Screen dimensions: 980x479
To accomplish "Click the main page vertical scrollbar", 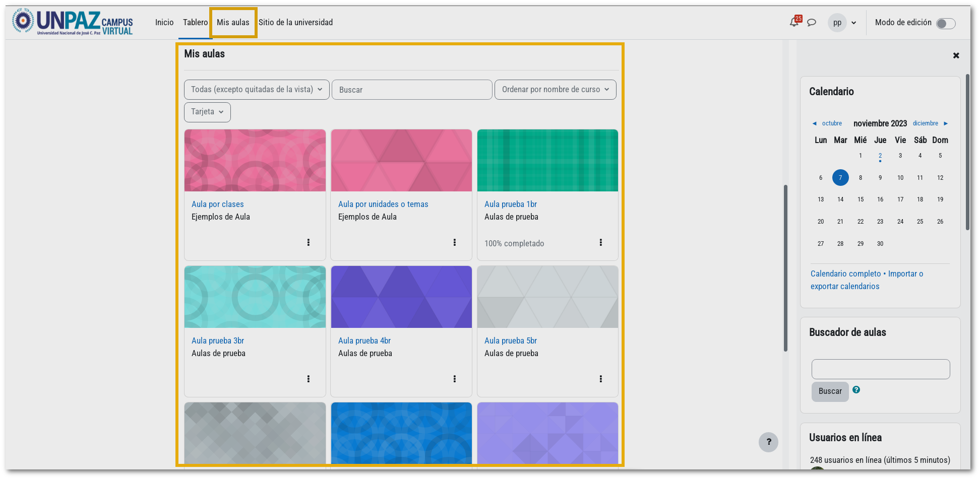I will pos(785,268).
